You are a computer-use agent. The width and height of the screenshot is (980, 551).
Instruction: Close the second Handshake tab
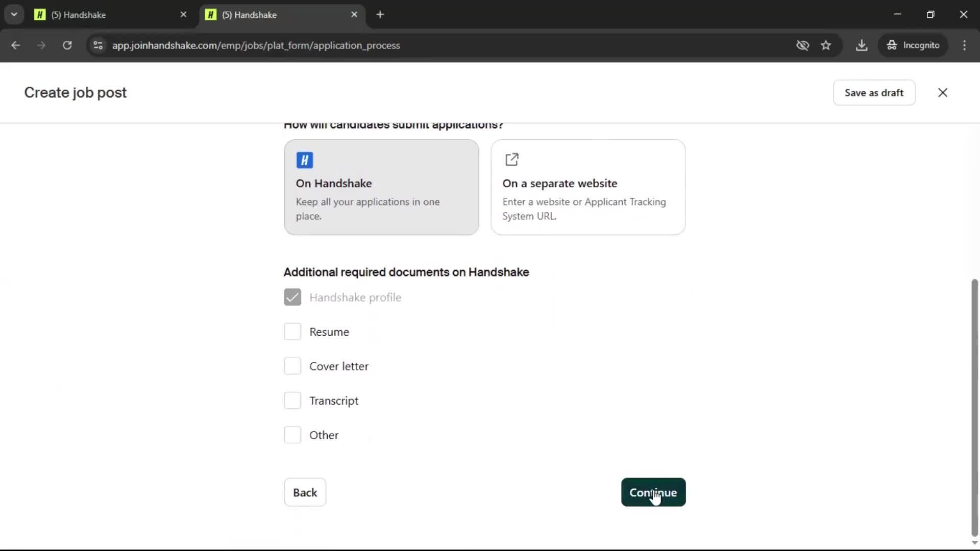[354, 15]
